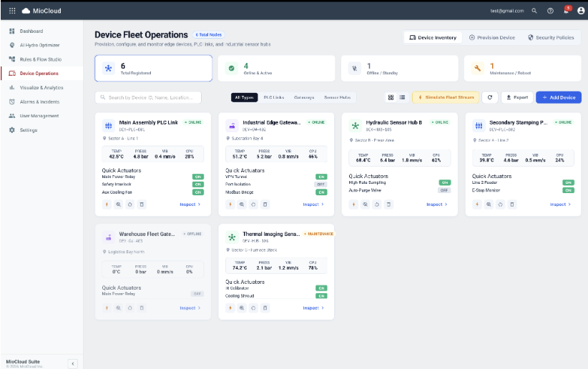
Task: Switch to grid view layout icon
Action: tap(391, 97)
